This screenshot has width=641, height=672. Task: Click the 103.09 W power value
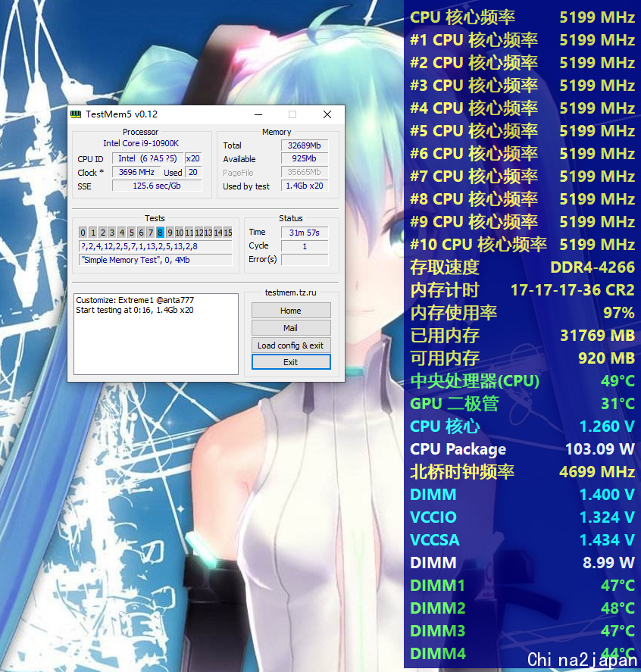(600, 449)
